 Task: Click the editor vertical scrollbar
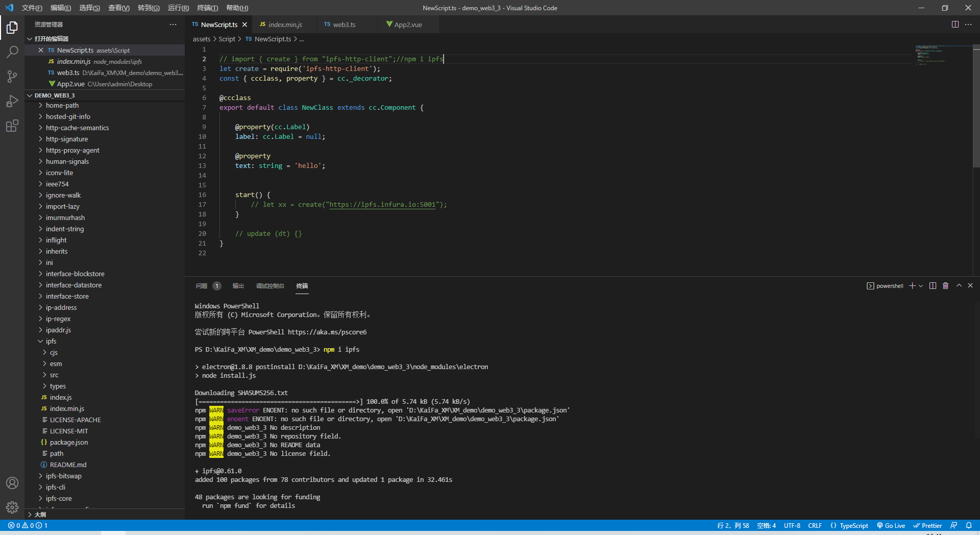coord(976,107)
